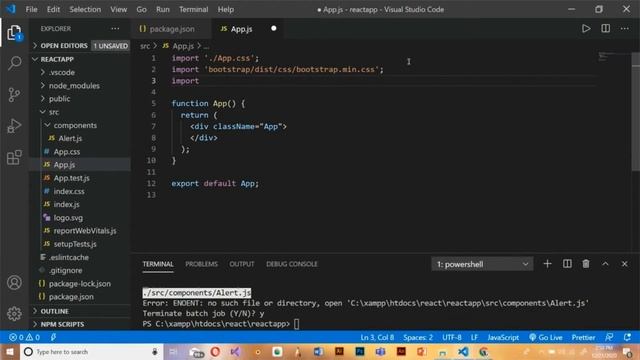Image resolution: width=640 pixels, height=360 pixels.
Task: Open the Run and Debug view
Action: pyautogui.click(x=14, y=126)
